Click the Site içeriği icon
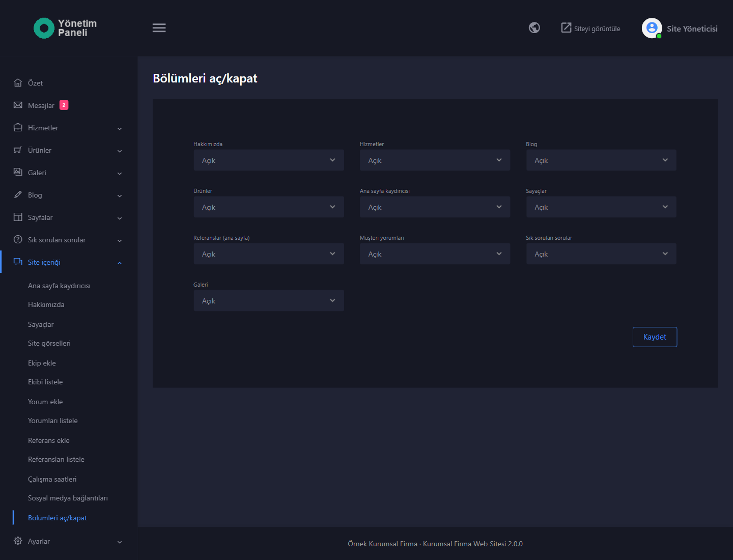 point(18,262)
